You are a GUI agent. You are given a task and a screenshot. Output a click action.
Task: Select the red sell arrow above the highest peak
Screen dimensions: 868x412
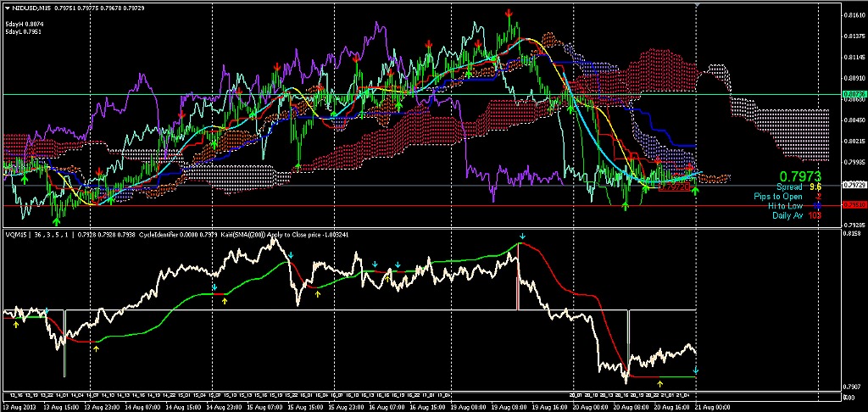(x=509, y=14)
